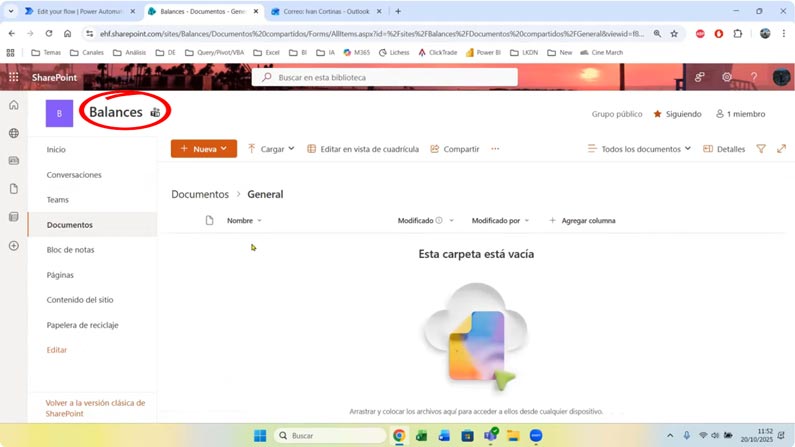
Task: Open SharePoint settings gear
Action: pyautogui.click(x=727, y=77)
